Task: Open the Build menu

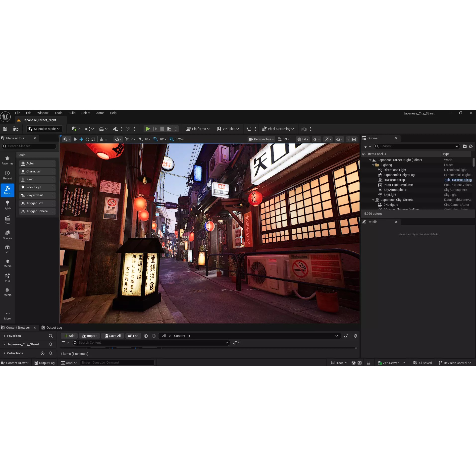Action: pyautogui.click(x=72, y=113)
